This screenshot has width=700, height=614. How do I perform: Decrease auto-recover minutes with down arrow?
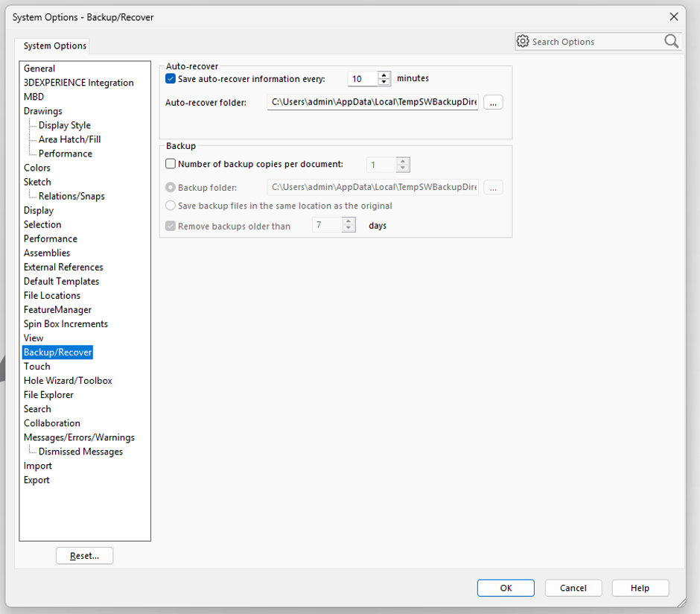pos(384,82)
